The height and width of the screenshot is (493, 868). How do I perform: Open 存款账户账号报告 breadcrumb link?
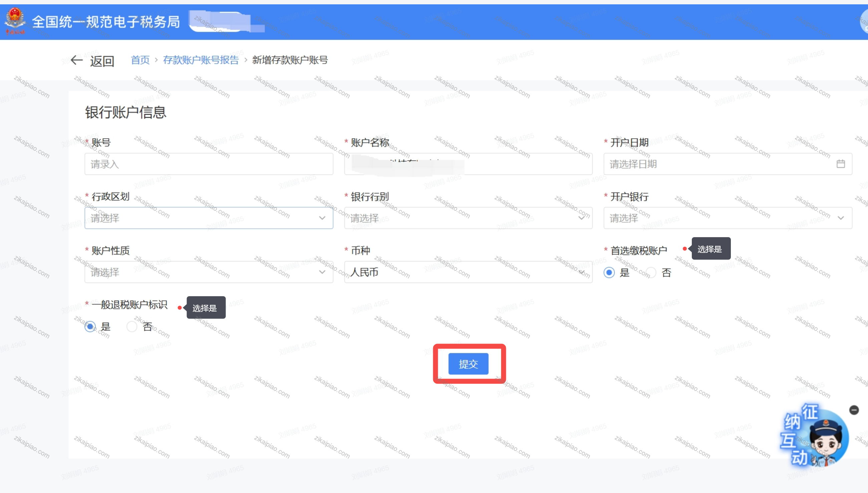[x=201, y=60]
